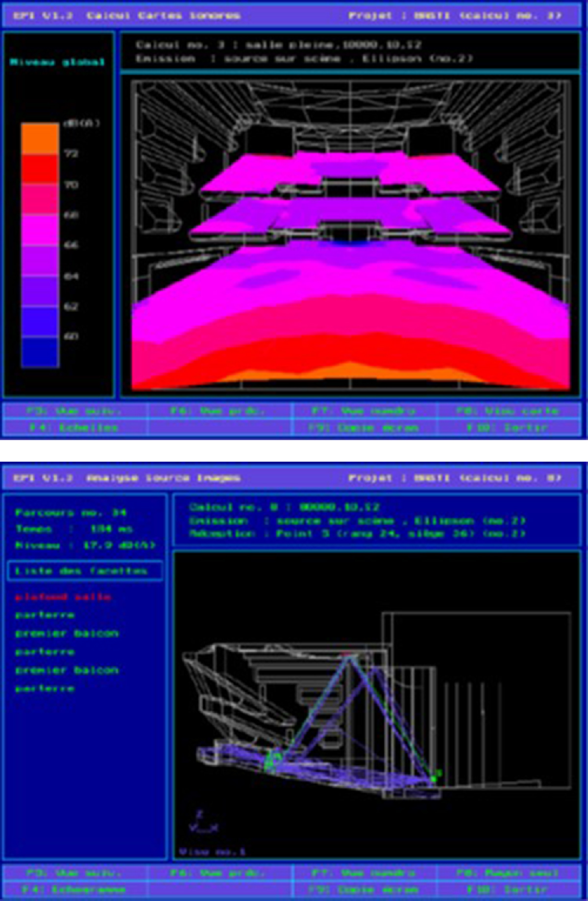Pick the dark blue swatch at the legend bottom
Image resolution: width=588 pixels, height=901 pixels.
(40, 352)
